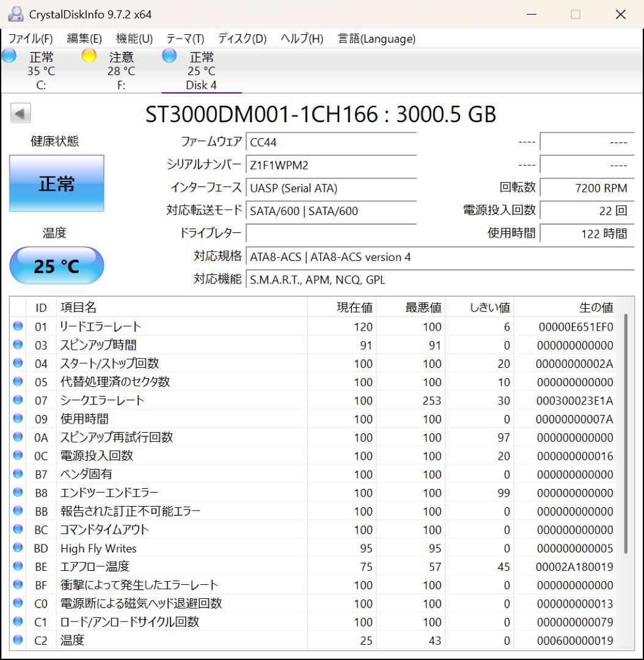Click the features field S.M.A.R.T., APM, NCQ, GPL

click(440, 279)
